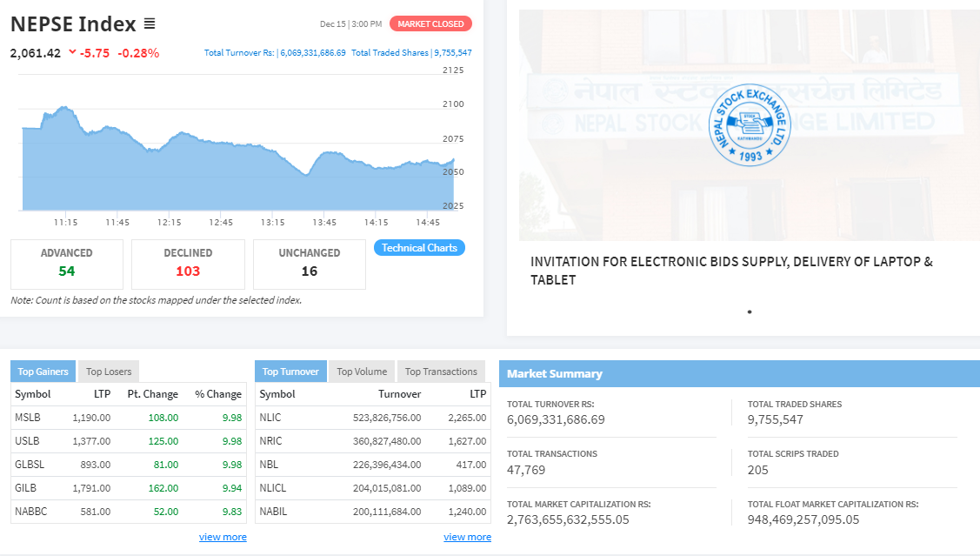Select the Top Turnover tab
Viewport: 980px width, 556px height.
click(x=290, y=372)
